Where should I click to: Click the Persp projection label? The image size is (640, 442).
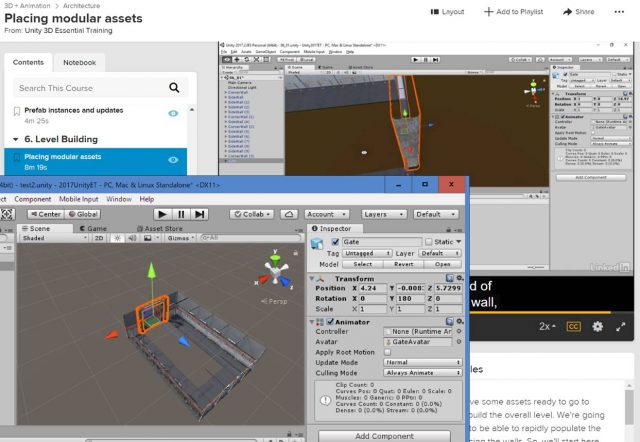click(274, 301)
